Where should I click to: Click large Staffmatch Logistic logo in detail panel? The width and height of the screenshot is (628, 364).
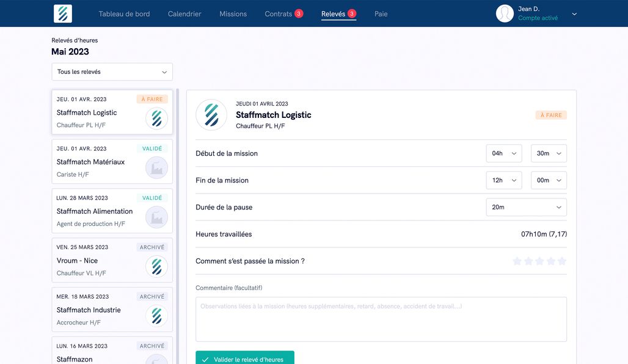(x=211, y=115)
